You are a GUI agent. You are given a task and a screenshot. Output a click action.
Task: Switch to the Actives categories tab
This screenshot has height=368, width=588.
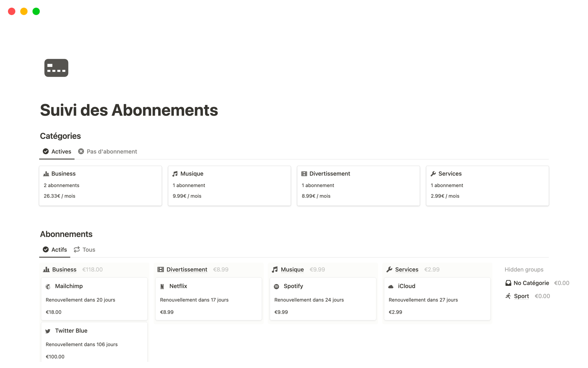[x=57, y=151]
